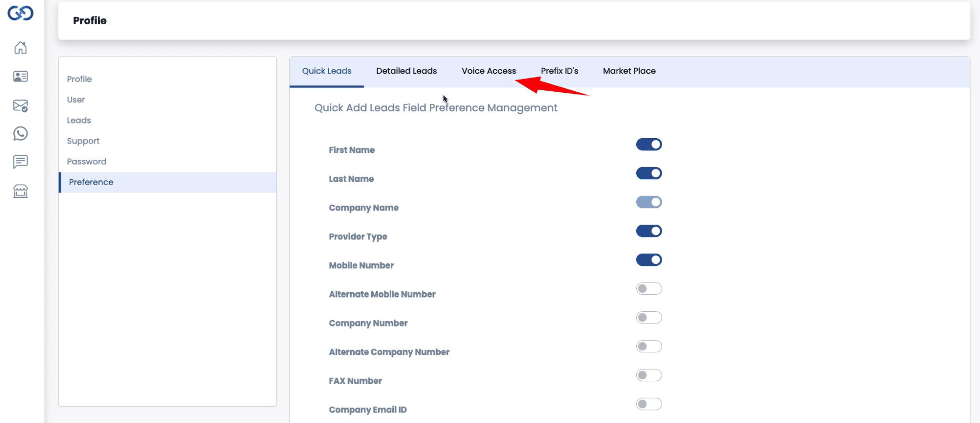The image size is (980, 423).
Task: Open the Voice Access tab
Action: pos(488,71)
